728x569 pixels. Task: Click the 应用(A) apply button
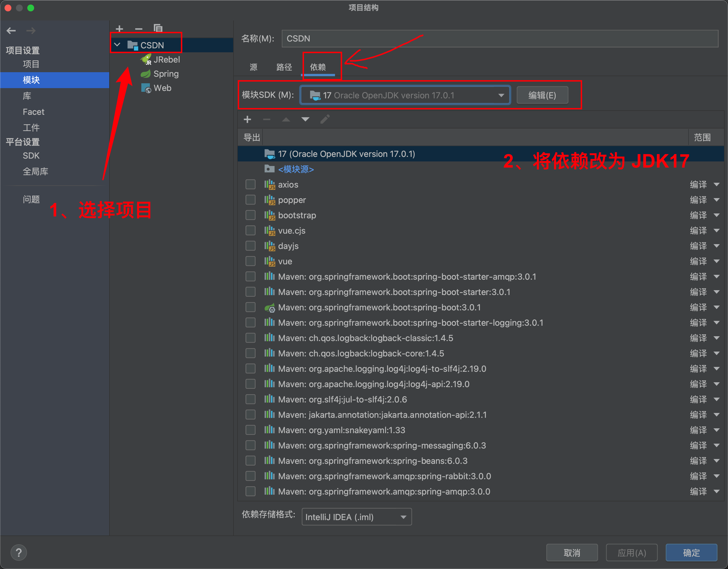(x=632, y=553)
